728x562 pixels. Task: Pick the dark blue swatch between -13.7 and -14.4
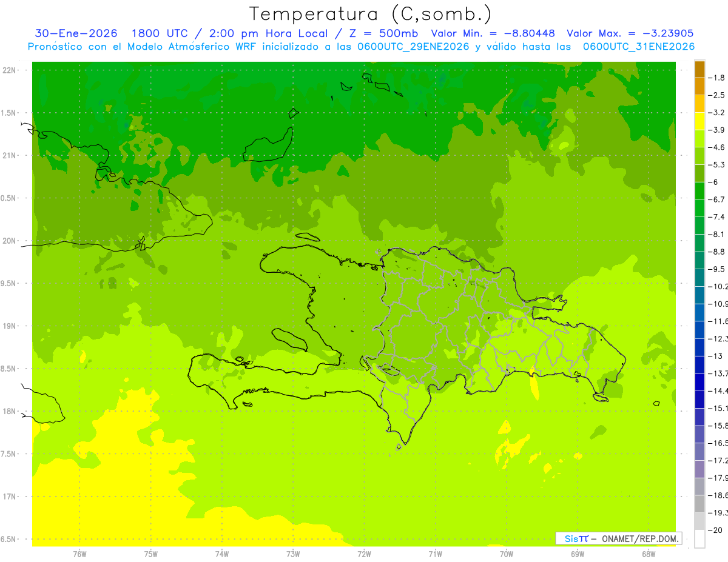[x=699, y=382]
